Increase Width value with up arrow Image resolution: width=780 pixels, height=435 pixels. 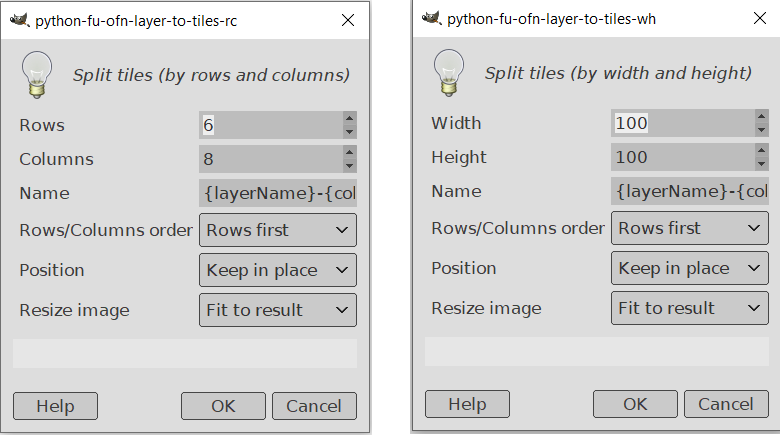click(x=761, y=116)
